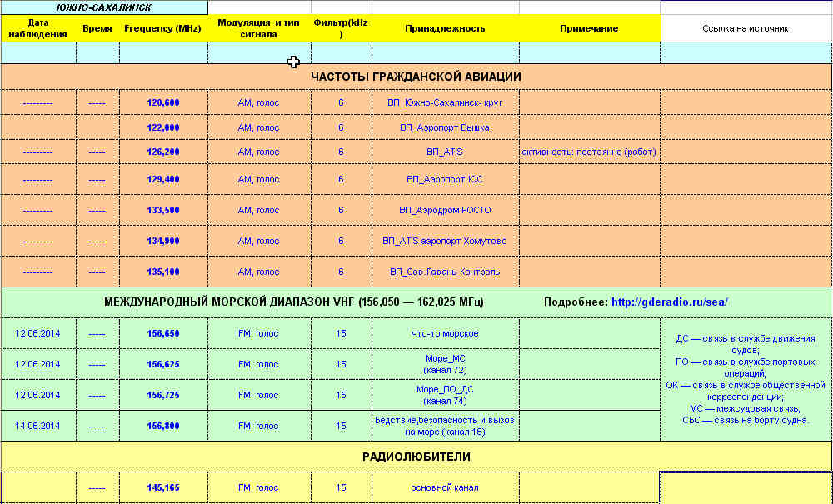
Task: Select frequency cell 156,650
Action: click(x=163, y=333)
